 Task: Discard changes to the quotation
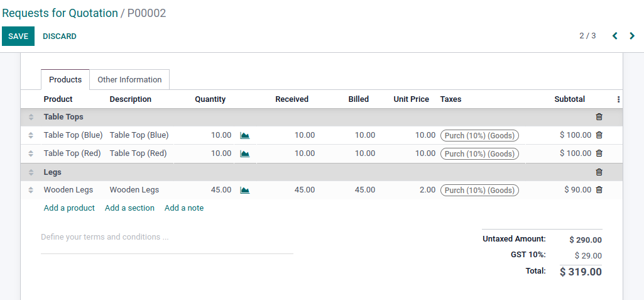pos(60,36)
